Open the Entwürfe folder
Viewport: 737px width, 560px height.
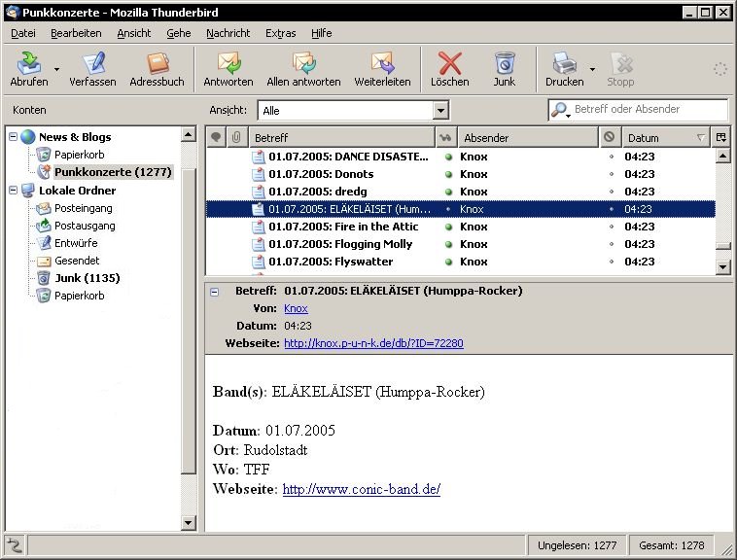click(x=76, y=243)
